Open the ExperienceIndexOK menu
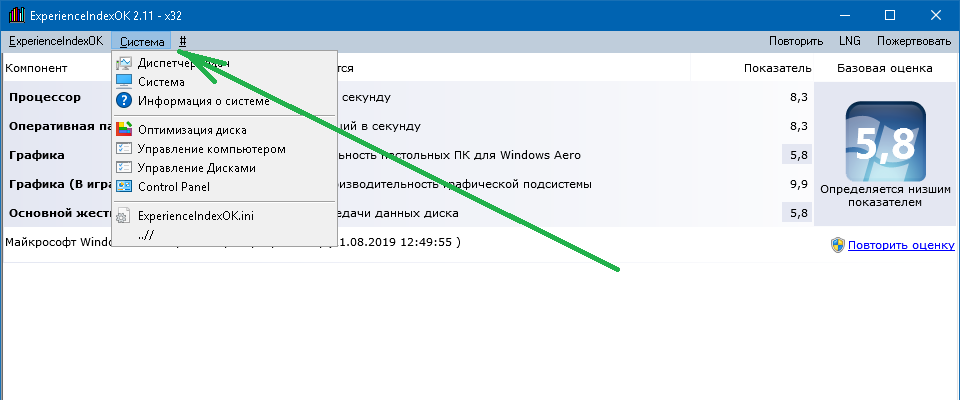This screenshot has height=400, width=960. (x=56, y=42)
